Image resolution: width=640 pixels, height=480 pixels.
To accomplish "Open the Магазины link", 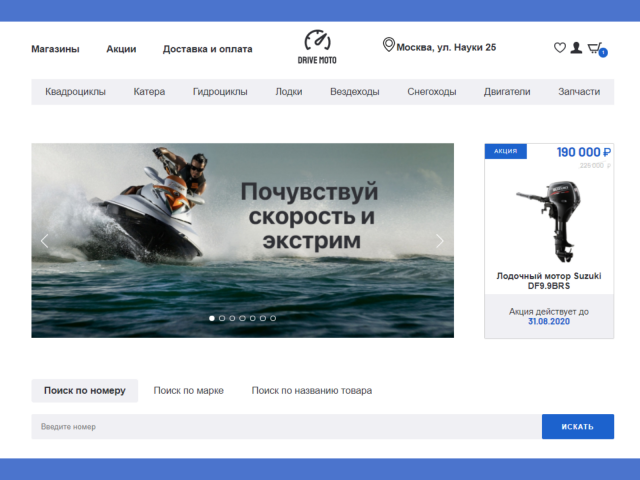I will 56,49.
